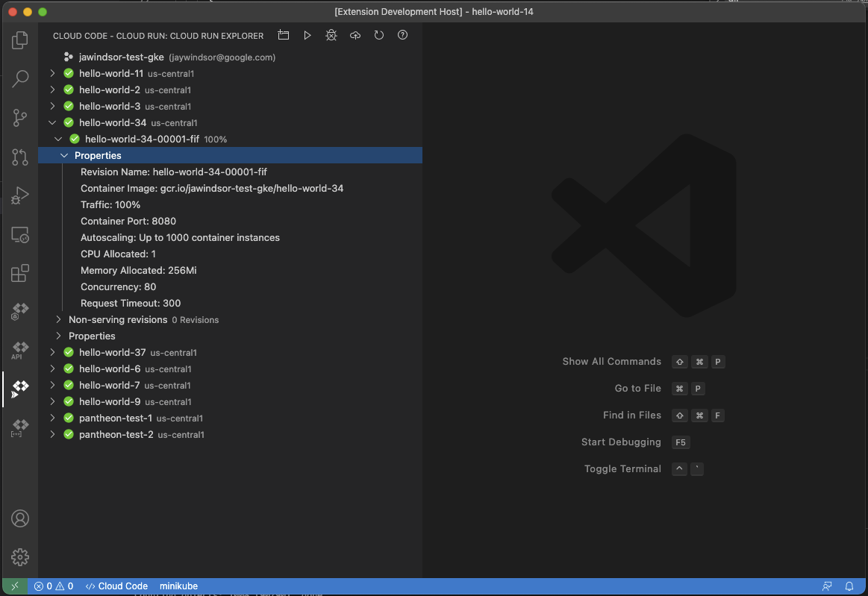Open the Manage gear icon
This screenshot has height=596, width=868.
tap(20, 557)
